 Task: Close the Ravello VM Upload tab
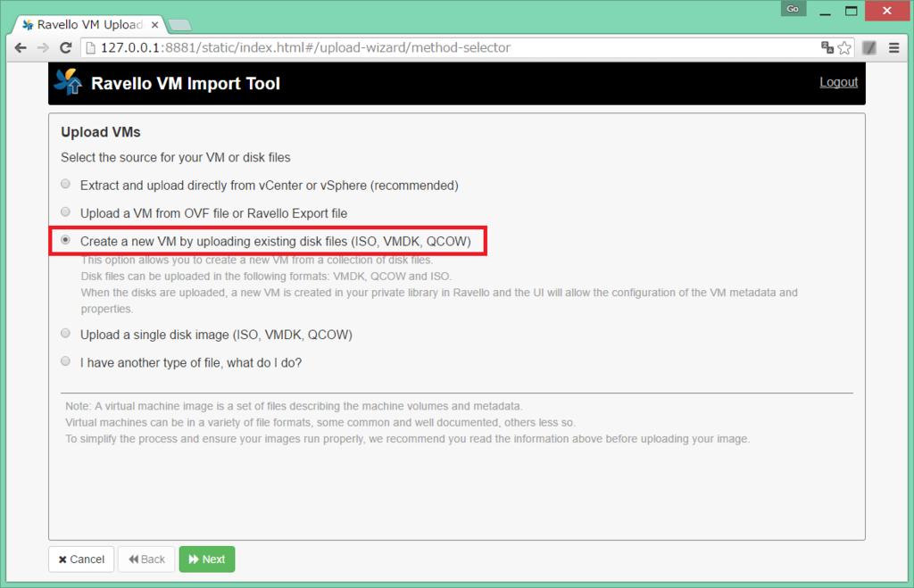coord(154,24)
